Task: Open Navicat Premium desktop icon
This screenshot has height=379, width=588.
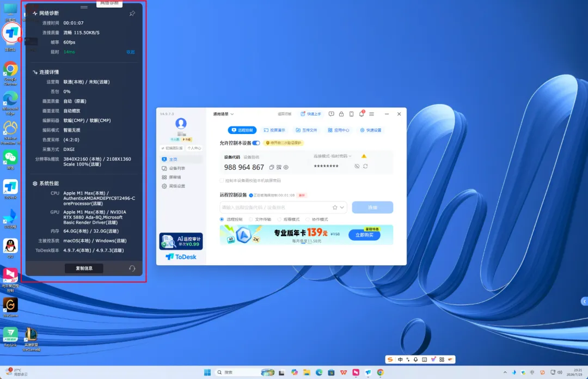Action: click(10, 132)
